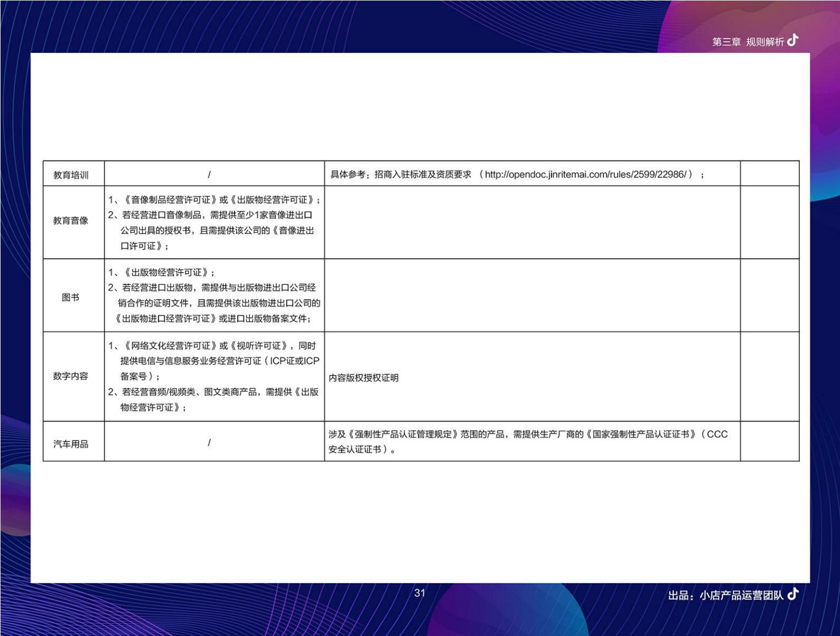Select the 数字内容 category cell

[x=71, y=376]
